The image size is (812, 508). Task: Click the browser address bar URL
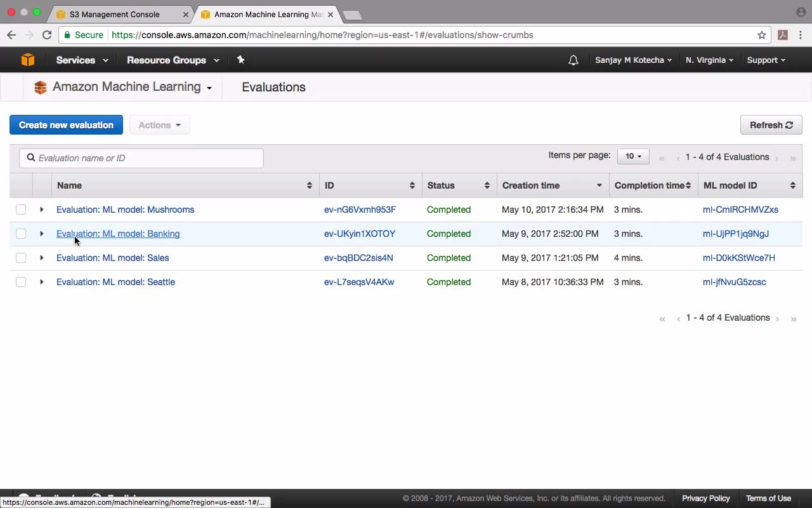click(322, 35)
